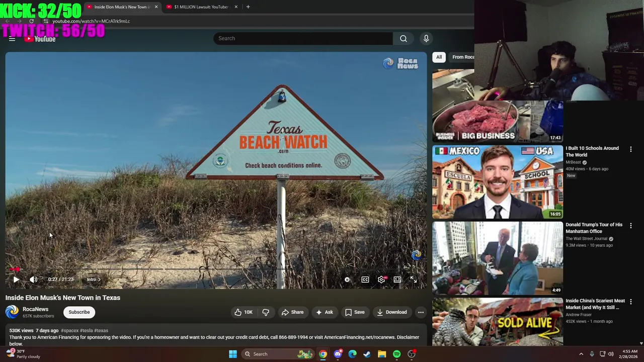Viewport: 644px width, 362px height.
Task: Click the #spacex hashtag
Action: click(69, 331)
